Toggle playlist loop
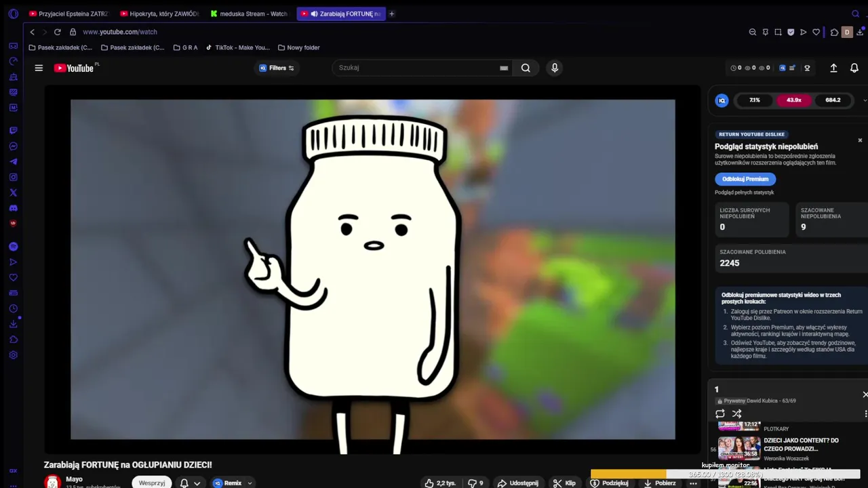This screenshot has width=868, height=488. coord(720,413)
